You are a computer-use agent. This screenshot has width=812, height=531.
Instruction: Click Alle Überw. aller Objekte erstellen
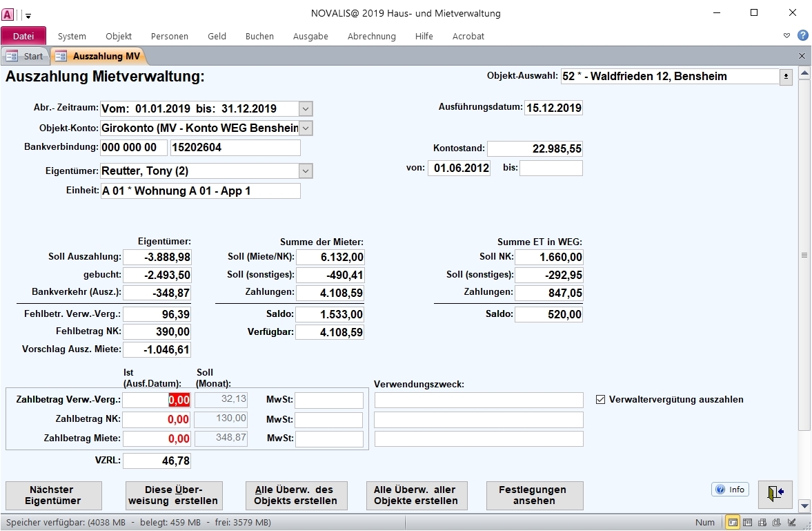click(x=417, y=495)
